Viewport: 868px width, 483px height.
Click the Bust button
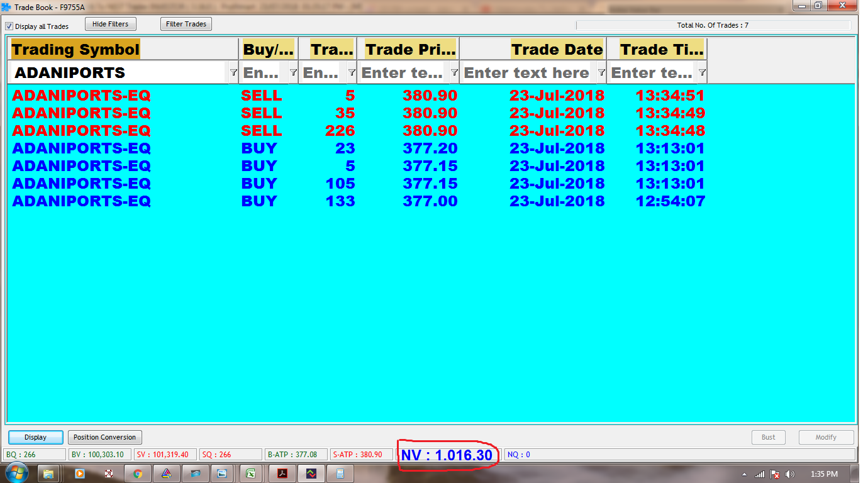(769, 437)
